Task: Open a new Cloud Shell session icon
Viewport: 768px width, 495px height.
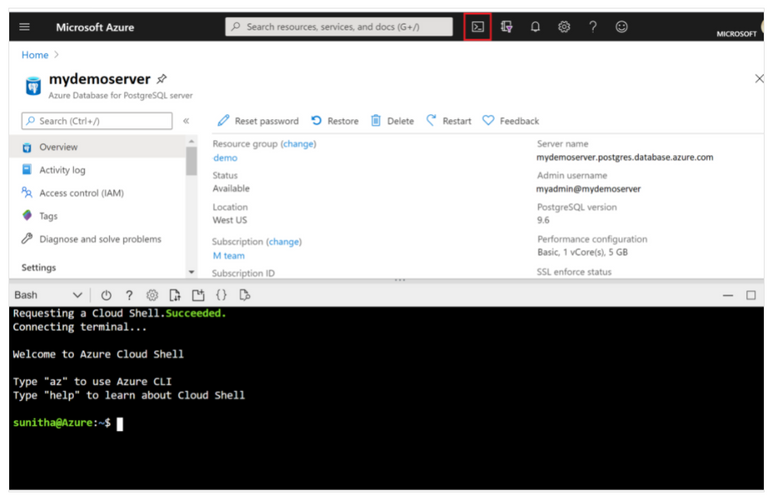Action: point(198,295)
